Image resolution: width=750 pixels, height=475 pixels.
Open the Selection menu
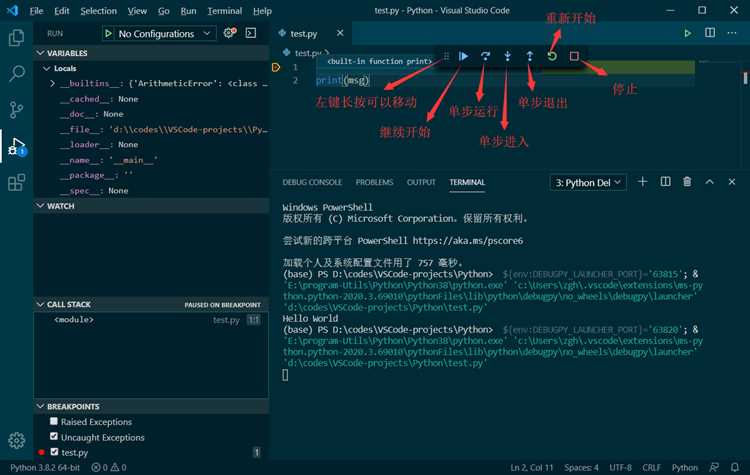pyautogui.click(x=99, y=11)
